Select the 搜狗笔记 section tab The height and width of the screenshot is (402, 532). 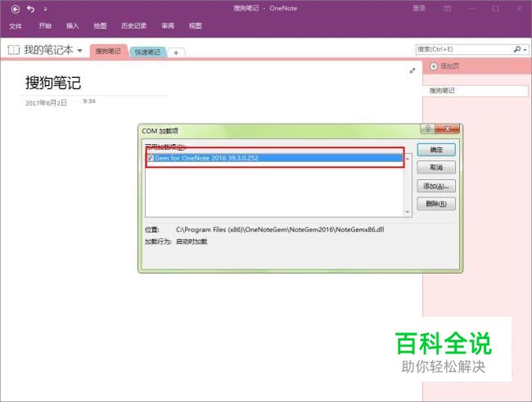[108, 52]
